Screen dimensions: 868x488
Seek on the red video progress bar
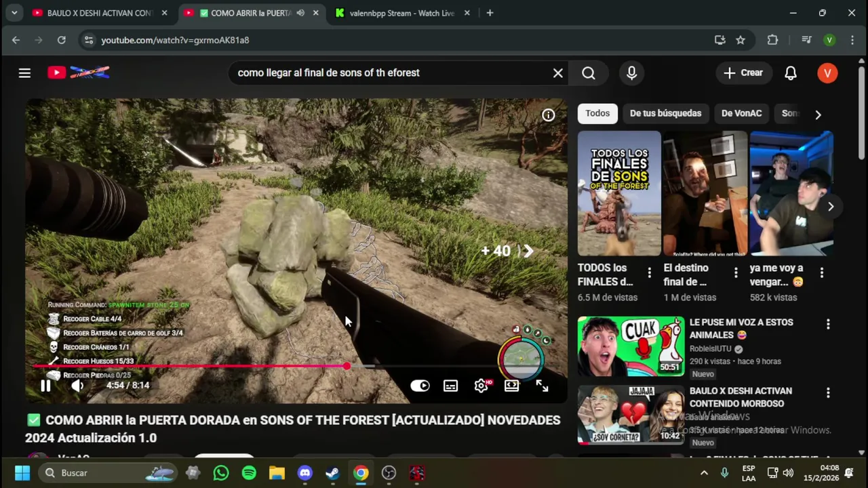297,366
